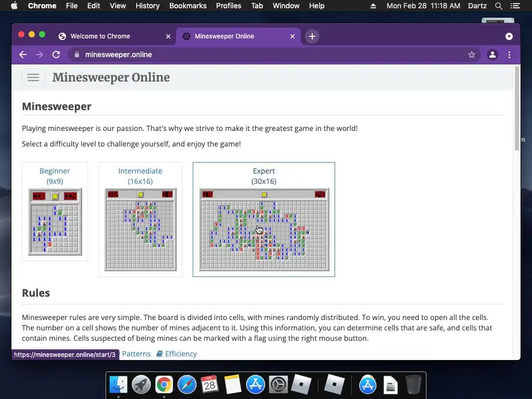Viewport: 532px width, 399px height.
Task: Click the date and time in menu bar
Action: [423, 6]
